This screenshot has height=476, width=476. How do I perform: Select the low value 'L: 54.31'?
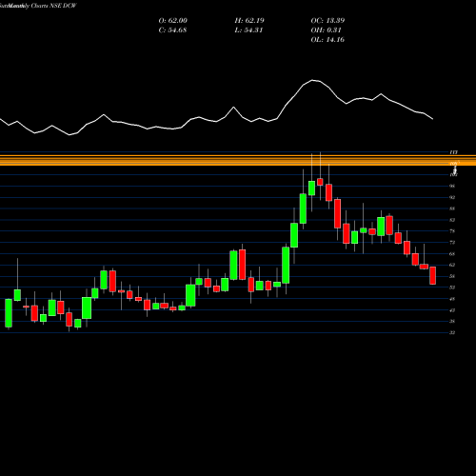tap(248, 30)
